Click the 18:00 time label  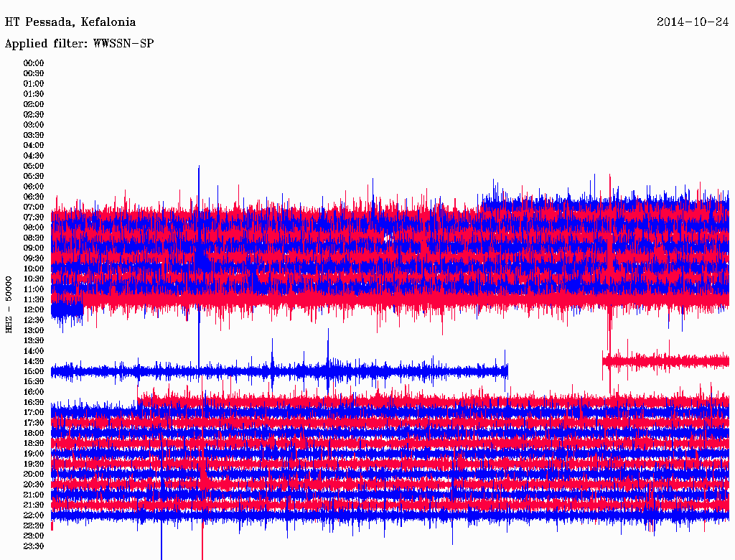click(34, 433)
